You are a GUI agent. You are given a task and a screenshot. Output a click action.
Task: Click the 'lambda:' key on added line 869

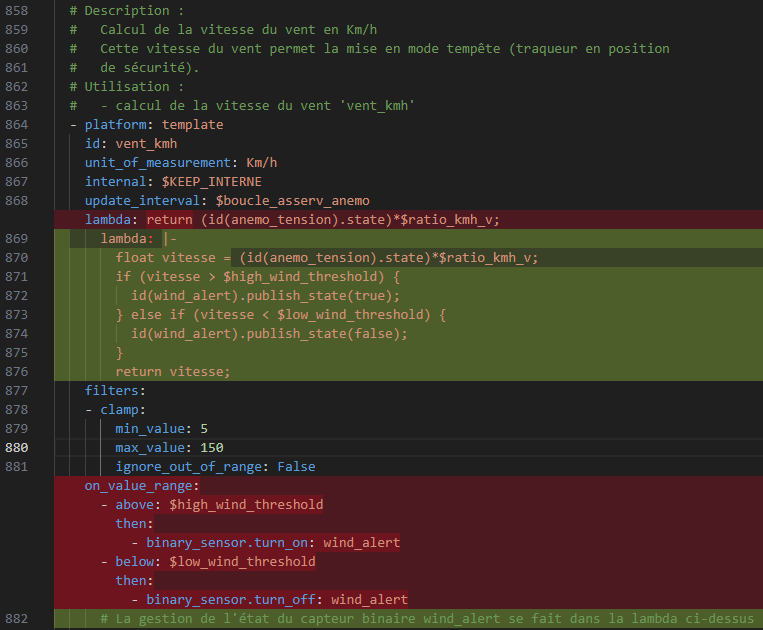(x=127, y=238)
